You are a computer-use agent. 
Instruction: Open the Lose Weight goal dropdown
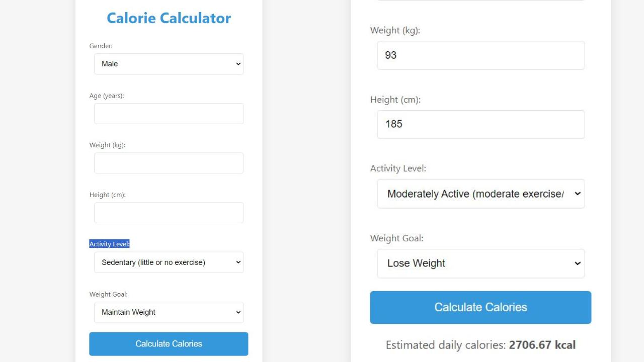coord(480,263)
